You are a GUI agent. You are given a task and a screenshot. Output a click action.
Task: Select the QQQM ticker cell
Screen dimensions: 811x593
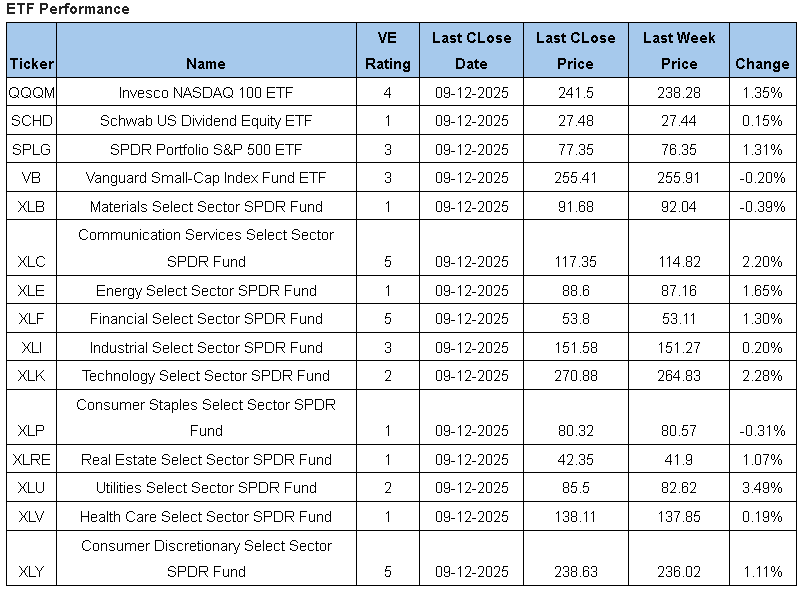pos(31,93)
